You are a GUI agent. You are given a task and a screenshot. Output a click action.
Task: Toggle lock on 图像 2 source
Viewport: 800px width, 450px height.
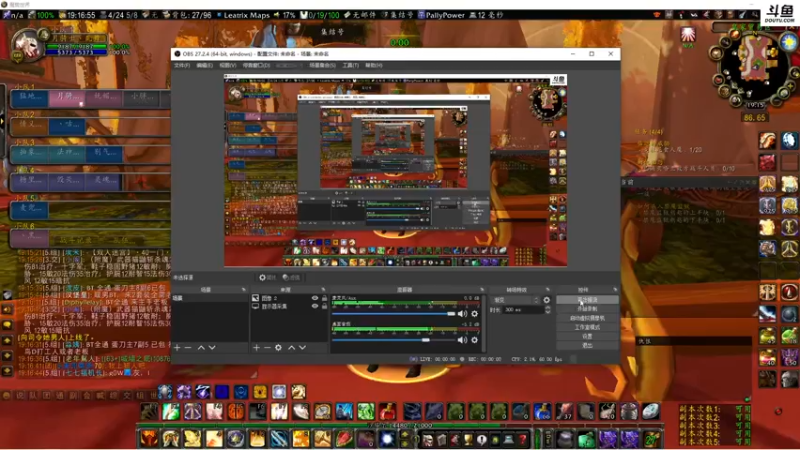point(324,298)
